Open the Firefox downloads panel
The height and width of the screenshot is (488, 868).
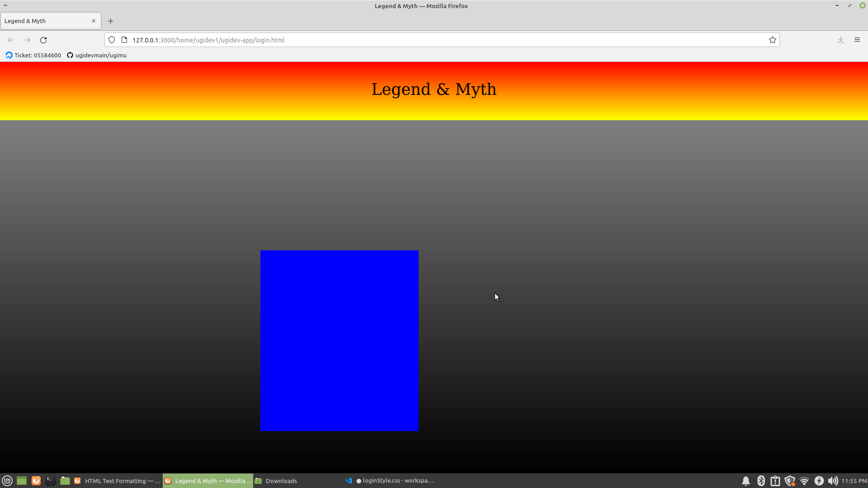coord(840,40)
